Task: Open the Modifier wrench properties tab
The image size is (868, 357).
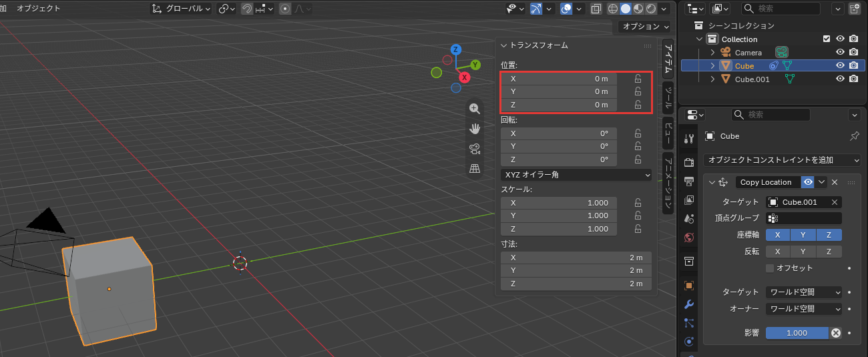Action: point(690,304)
